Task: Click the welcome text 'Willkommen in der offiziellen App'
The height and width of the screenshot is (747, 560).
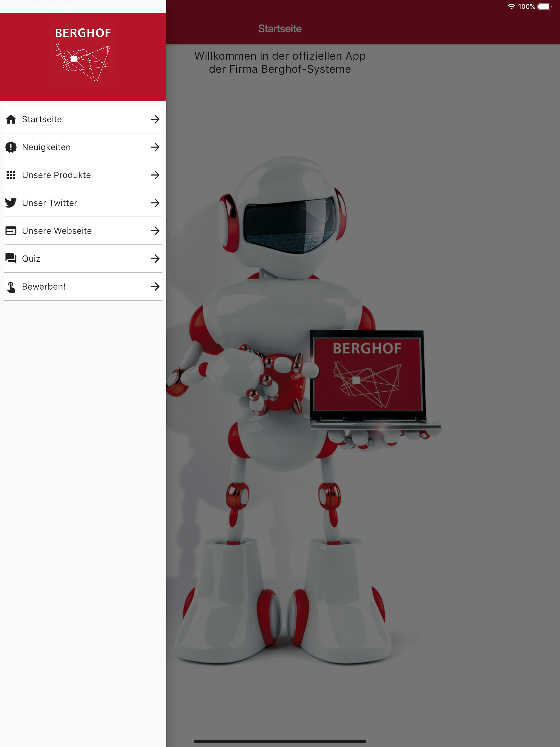Action: [280, 56]
